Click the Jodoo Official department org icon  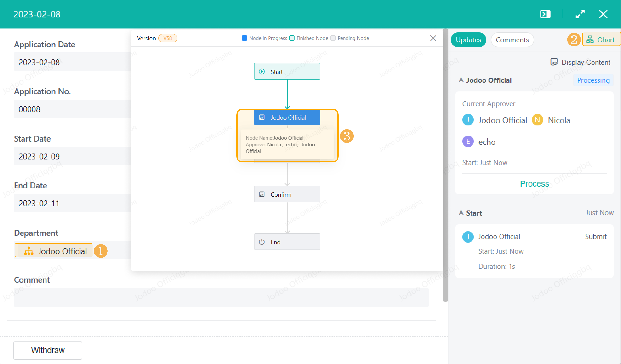[29, 251]
